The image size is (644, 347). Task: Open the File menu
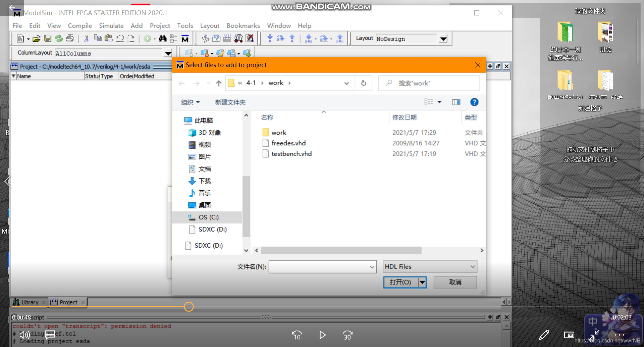(x=17, y=26)
